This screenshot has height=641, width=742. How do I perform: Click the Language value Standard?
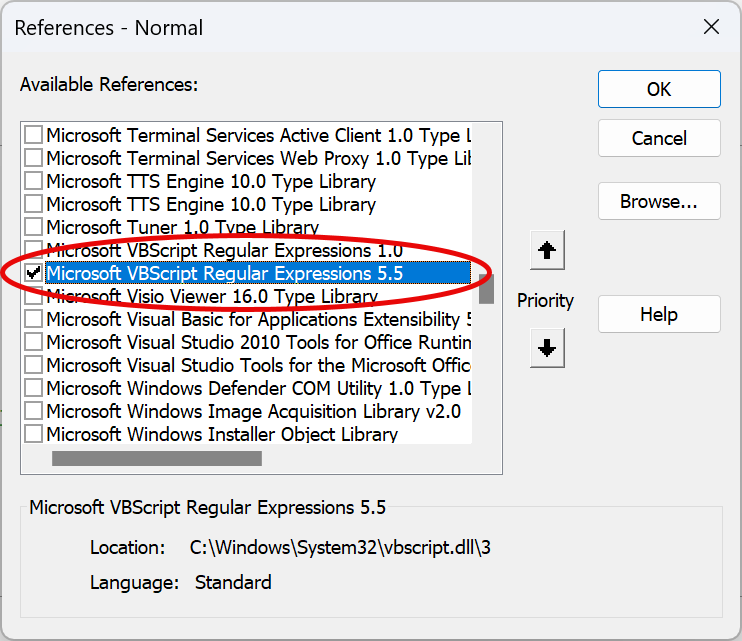pos(233,582)
